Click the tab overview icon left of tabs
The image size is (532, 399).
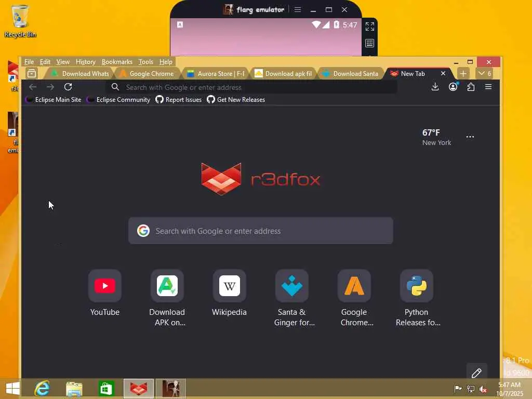[32, 73]
